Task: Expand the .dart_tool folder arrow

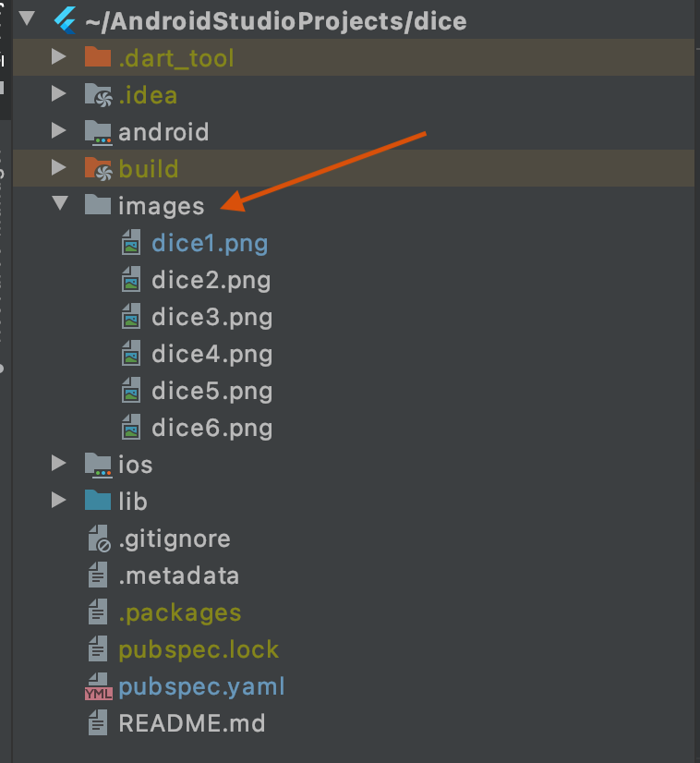Action: (60, 58)
